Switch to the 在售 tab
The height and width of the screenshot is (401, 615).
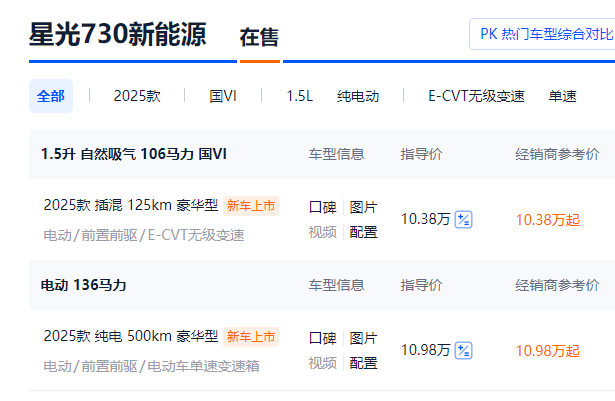[259, 38]
